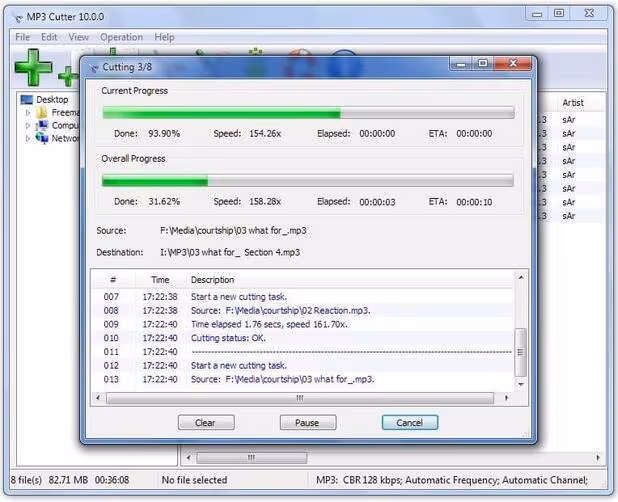This screenshot has height=502, width=618.
Task: Click the Artist column header
Action: [573, 103]
